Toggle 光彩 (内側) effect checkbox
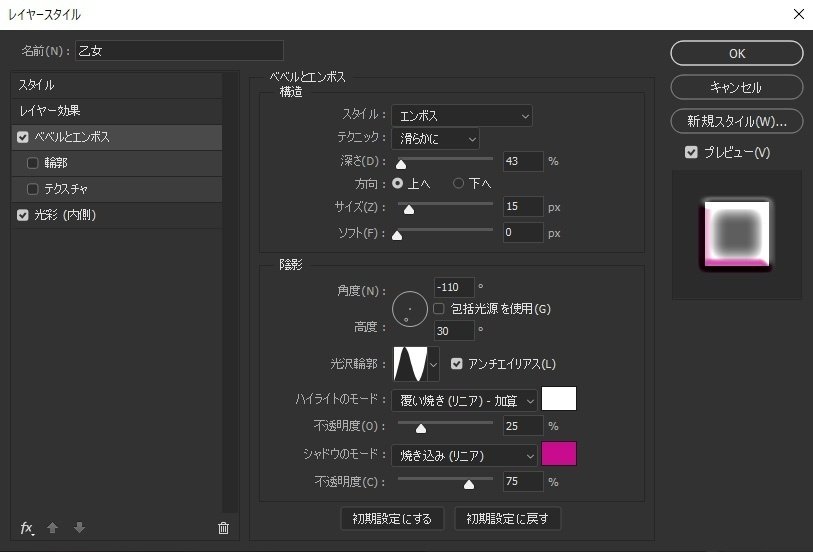 point(23,215)
